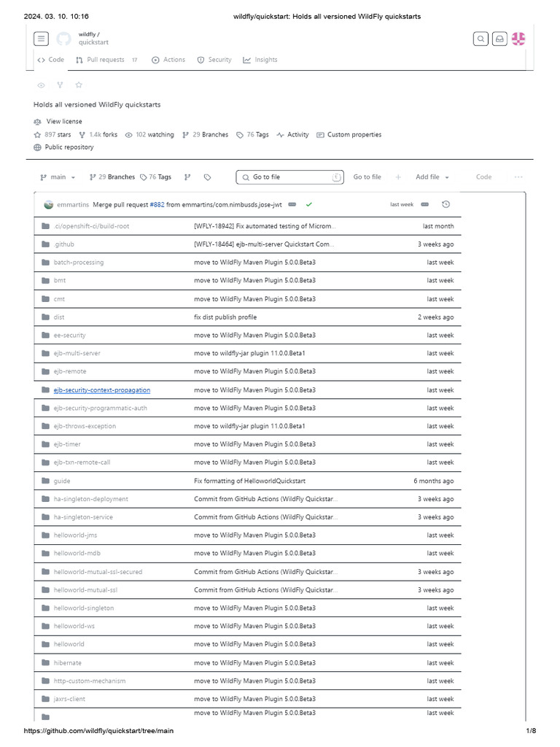Open the hamburger navigation menu
The height and width of the screenshot is (747, 560).
(41, 39)
